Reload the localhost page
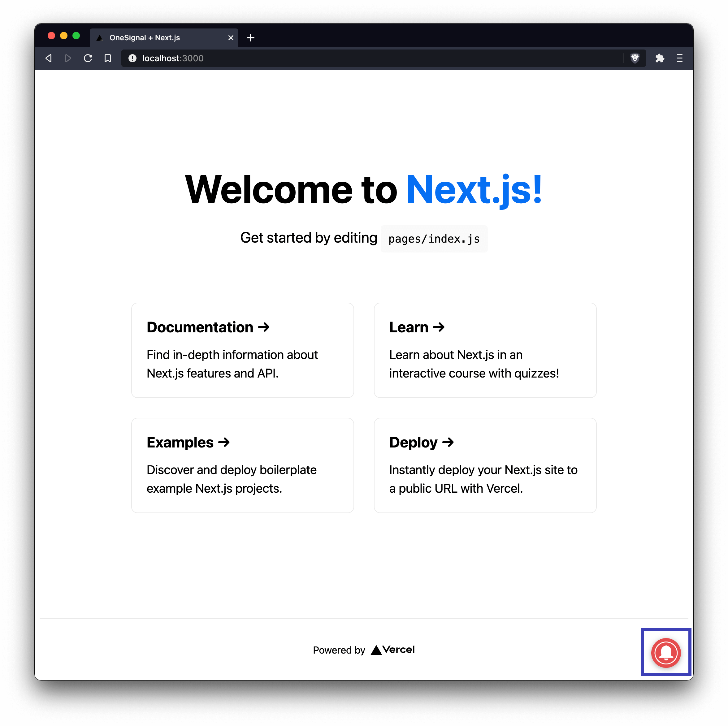 [88, 58]
